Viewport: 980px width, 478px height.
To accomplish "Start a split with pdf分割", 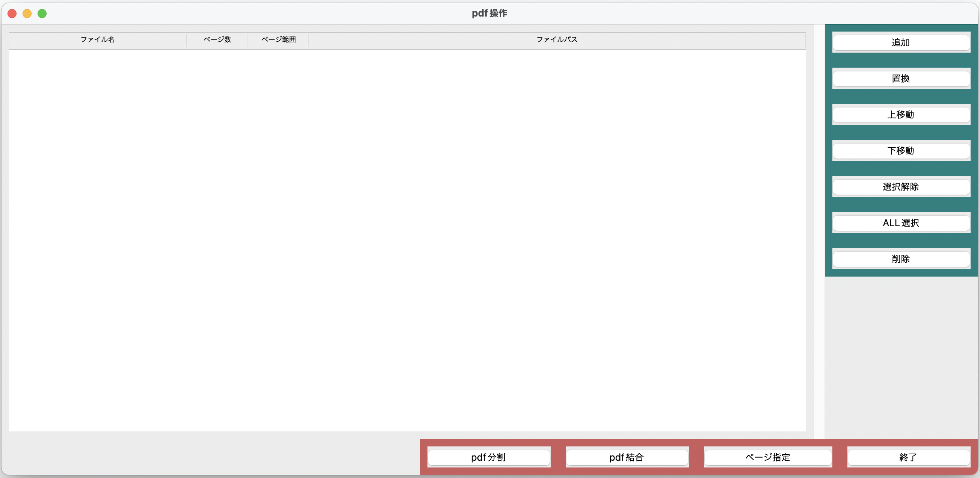I will click(489, 457).
